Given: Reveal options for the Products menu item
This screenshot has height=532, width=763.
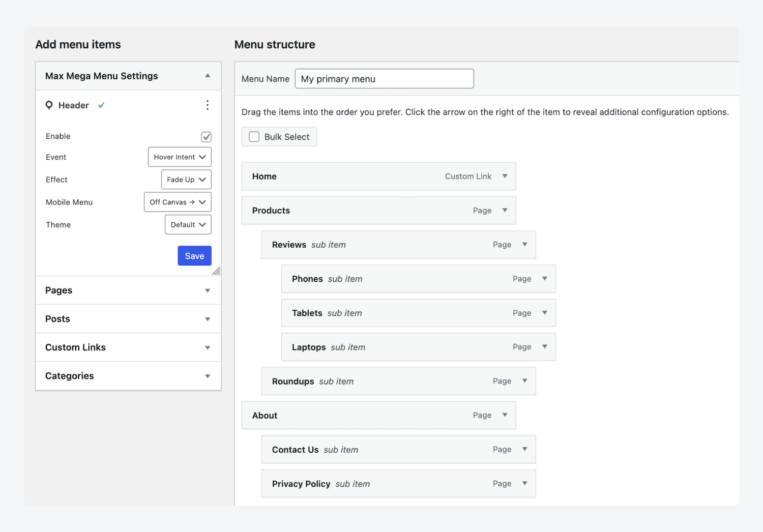Looking at the screenshot, I should pyautogui.click(x=505, y=210).
